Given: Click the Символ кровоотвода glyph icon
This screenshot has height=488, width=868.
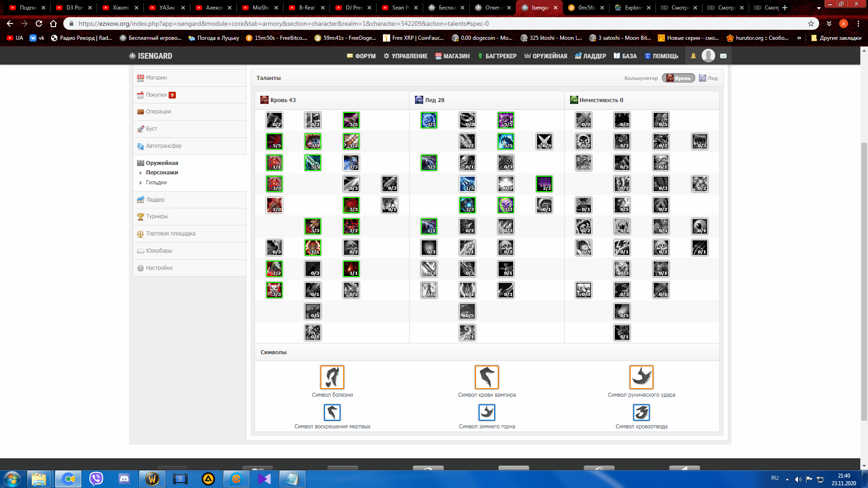Looking at the screenshot, I should [641, 412].
